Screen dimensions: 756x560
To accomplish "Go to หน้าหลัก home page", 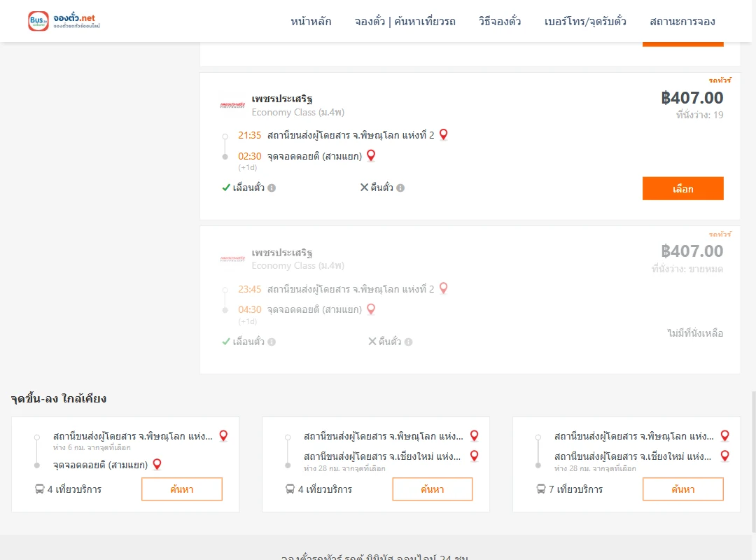I will tap(311, 21).
